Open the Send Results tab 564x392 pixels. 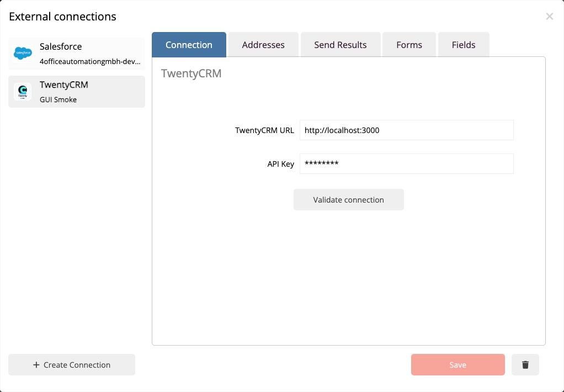(x=340, y=45)
